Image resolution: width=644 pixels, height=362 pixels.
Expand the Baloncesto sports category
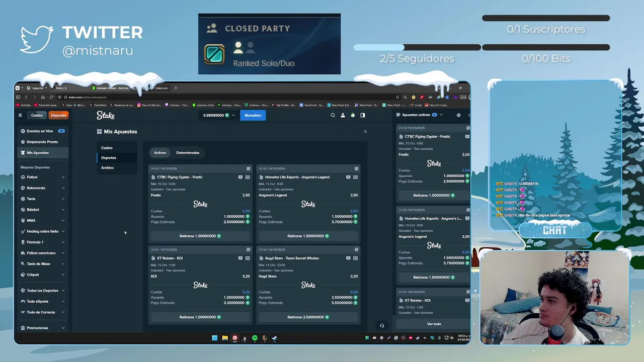pos(63,188)
